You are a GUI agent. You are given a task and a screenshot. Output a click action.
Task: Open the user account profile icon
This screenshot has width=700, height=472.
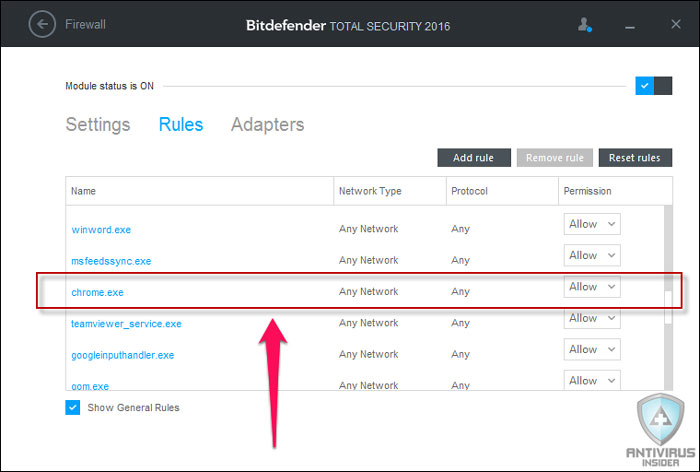pyautogui.click(x=584, y=25)
